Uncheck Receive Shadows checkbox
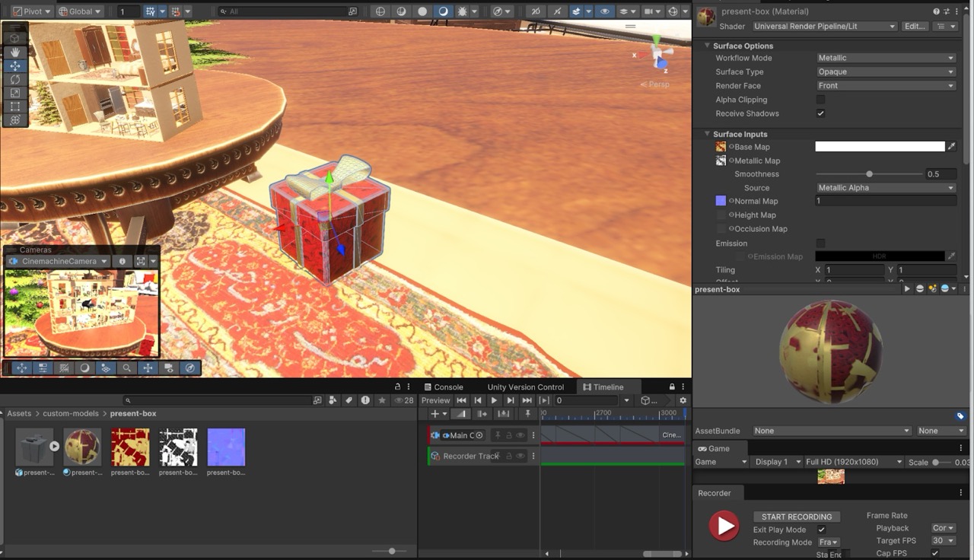The image size is (974, 560). tap(820, 113)
